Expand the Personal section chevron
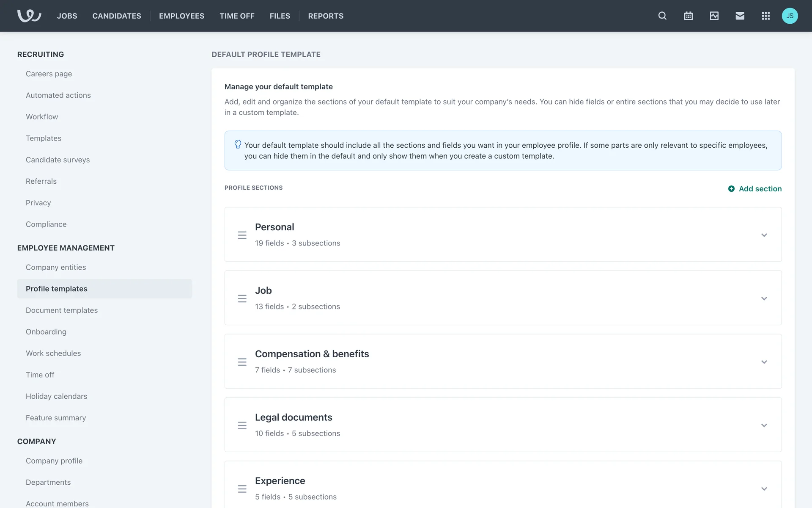Viewport: 812px width, 508px height. coord(764,235)
